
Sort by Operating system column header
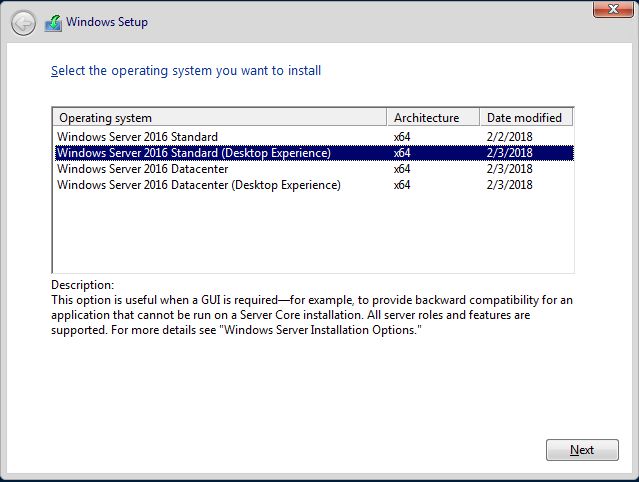click(x=220, y=118)
